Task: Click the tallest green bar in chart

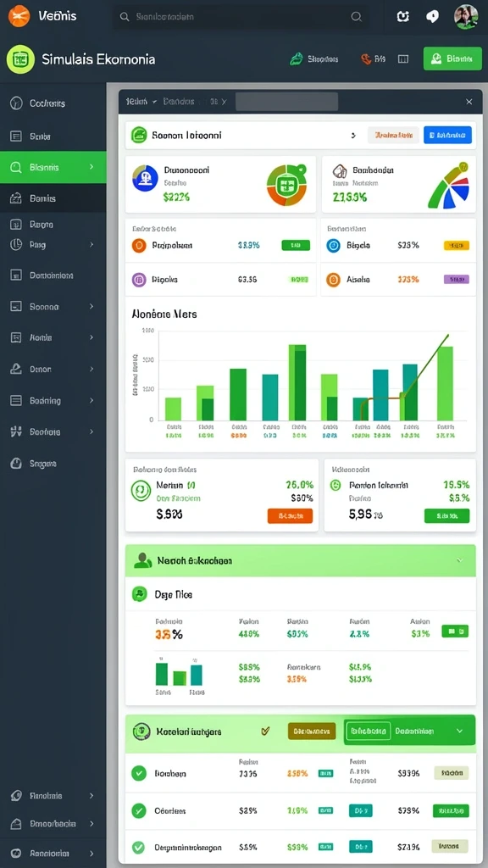Action: (297, 382)
